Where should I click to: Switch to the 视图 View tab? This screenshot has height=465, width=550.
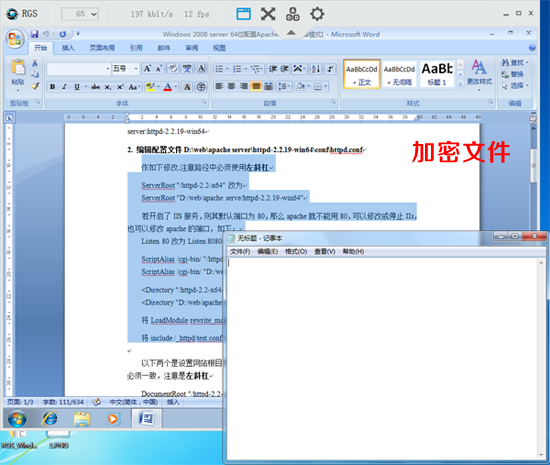tap(219, 48)
